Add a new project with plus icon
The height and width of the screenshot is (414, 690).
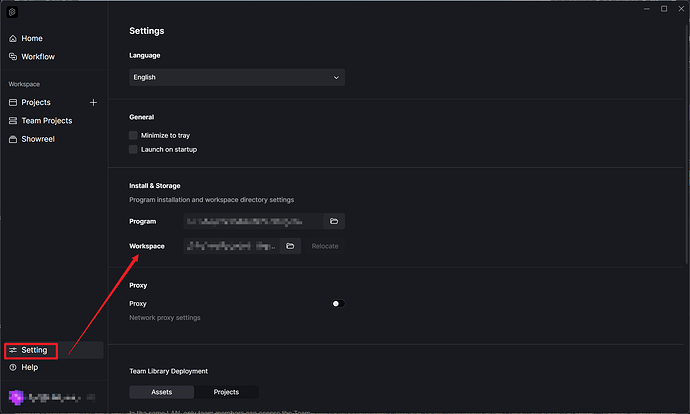click(x=93, y=102)
